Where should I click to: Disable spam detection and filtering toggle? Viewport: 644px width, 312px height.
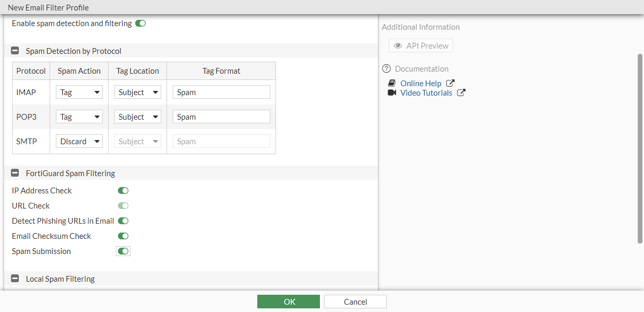(x=140, y=24)
